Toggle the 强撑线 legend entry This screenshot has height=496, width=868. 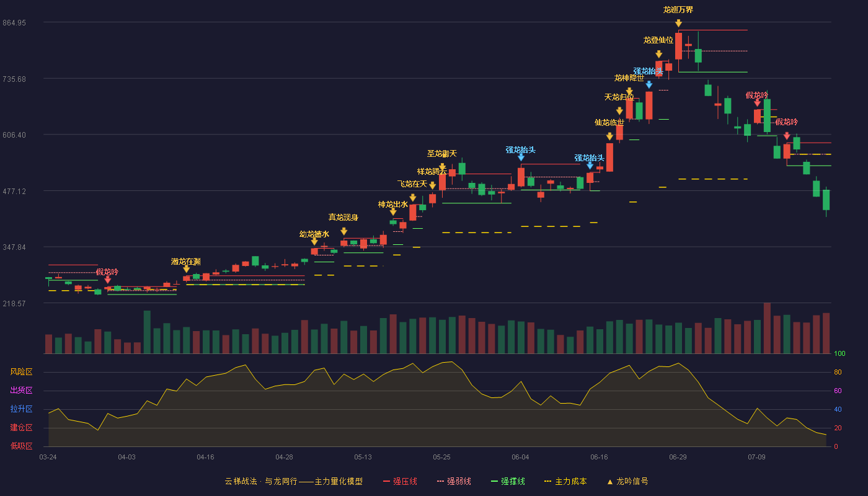pyautogui.click(x=508, y=481)
